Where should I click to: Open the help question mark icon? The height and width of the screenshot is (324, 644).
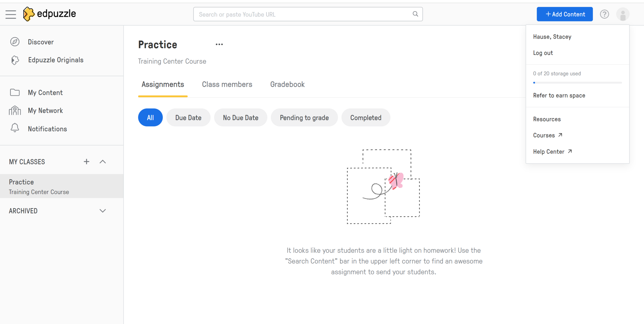click(x=604, y=14)
